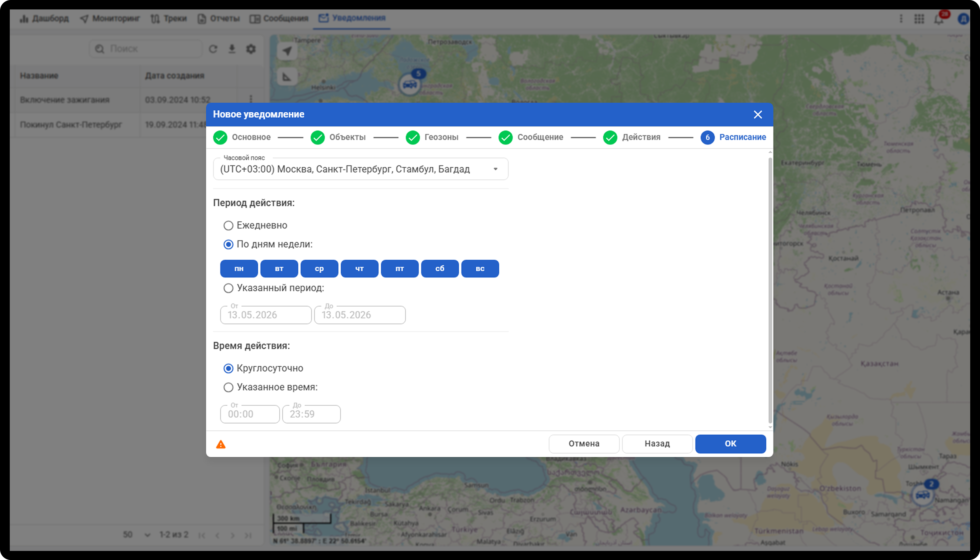Open the Мониторинг menu item
Viewport: 980px width, 560px height.
(x=110, y=18)
